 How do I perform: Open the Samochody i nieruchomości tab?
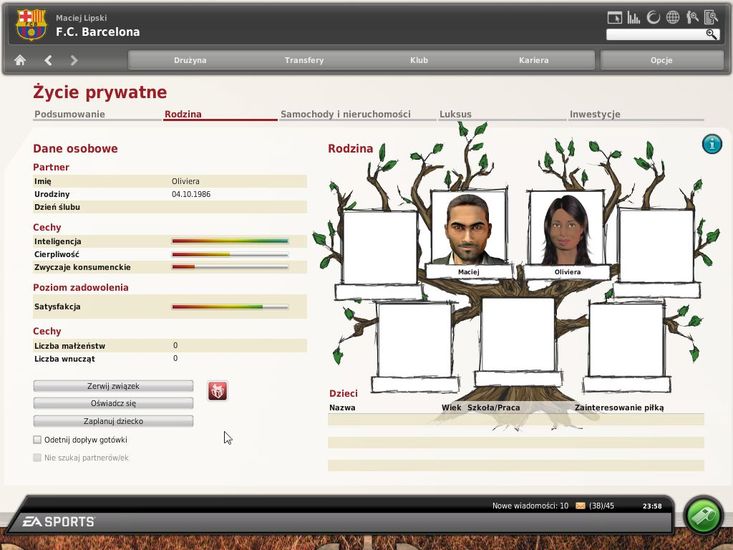345,114
